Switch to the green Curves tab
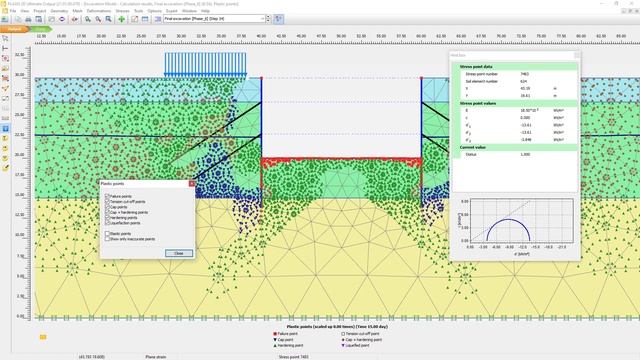 (x=40, y=29)
